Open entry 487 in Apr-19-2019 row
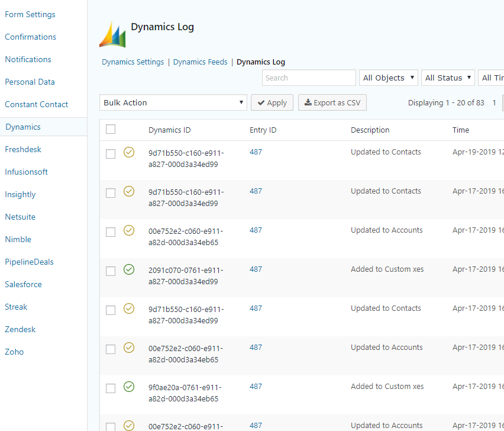 [256, 152]
